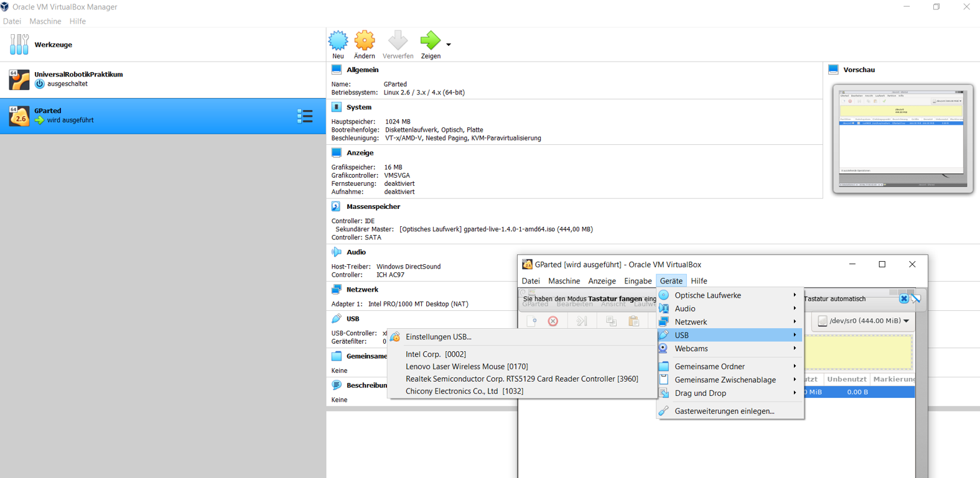The height and width of the screenshot is (478, 980).
Task: Expand the Optische Laufwerke submenu arrow
Action: (795, 295)
